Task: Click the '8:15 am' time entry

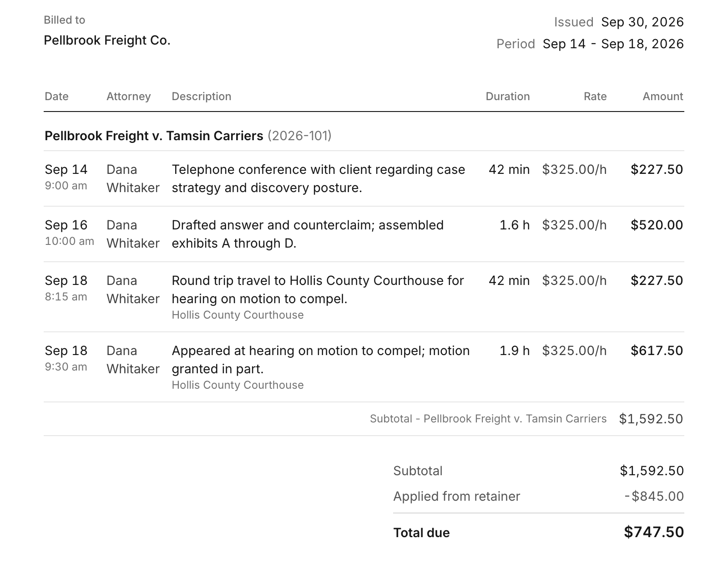Action: coord(66,297)
